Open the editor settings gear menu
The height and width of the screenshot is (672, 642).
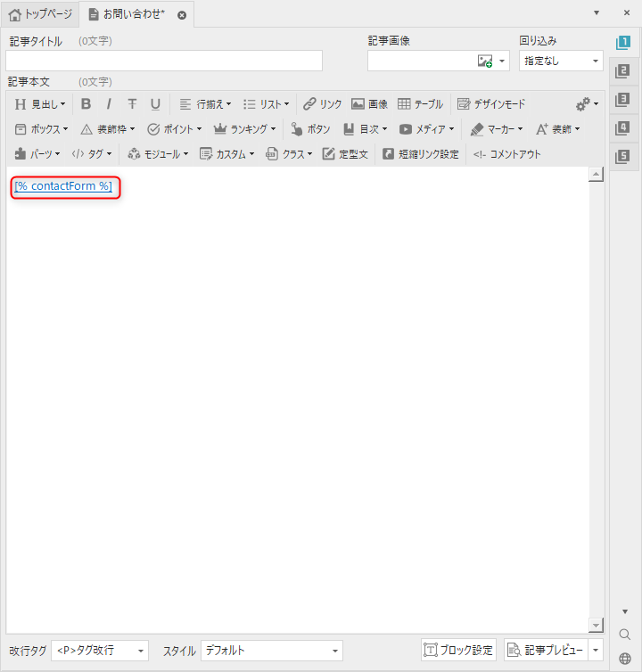click(585, 104)
